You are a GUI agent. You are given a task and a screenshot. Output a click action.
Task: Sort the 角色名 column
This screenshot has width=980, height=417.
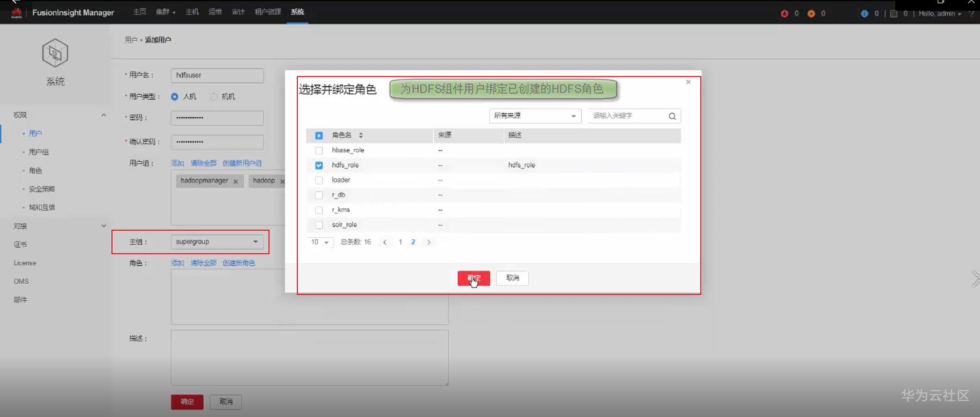[361, 135]
